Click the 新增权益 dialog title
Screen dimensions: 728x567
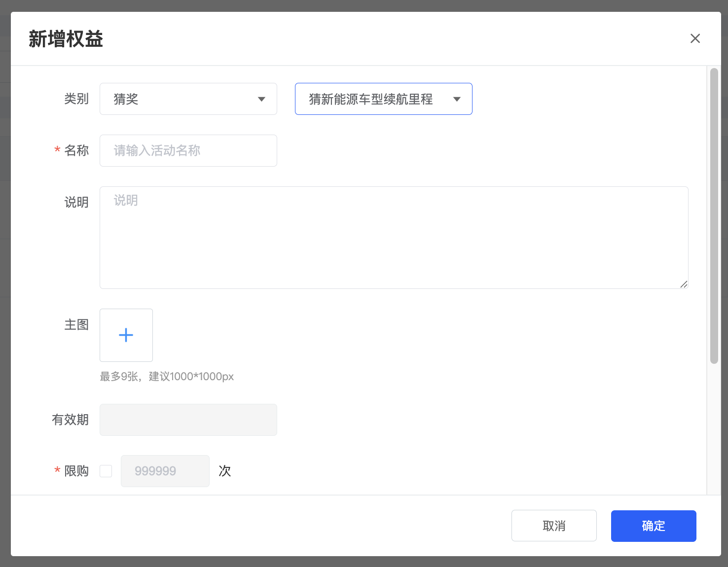point(66,39)
